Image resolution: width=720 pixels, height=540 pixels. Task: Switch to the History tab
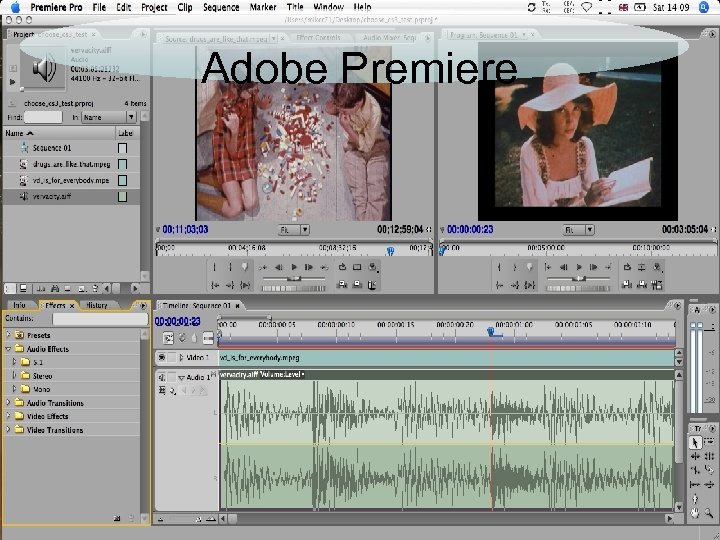pyautogui.click(x=96, y=304)
